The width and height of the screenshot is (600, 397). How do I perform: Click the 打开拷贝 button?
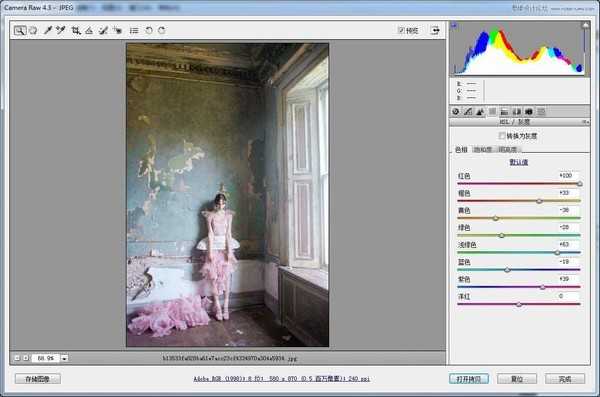coord(469,379)
